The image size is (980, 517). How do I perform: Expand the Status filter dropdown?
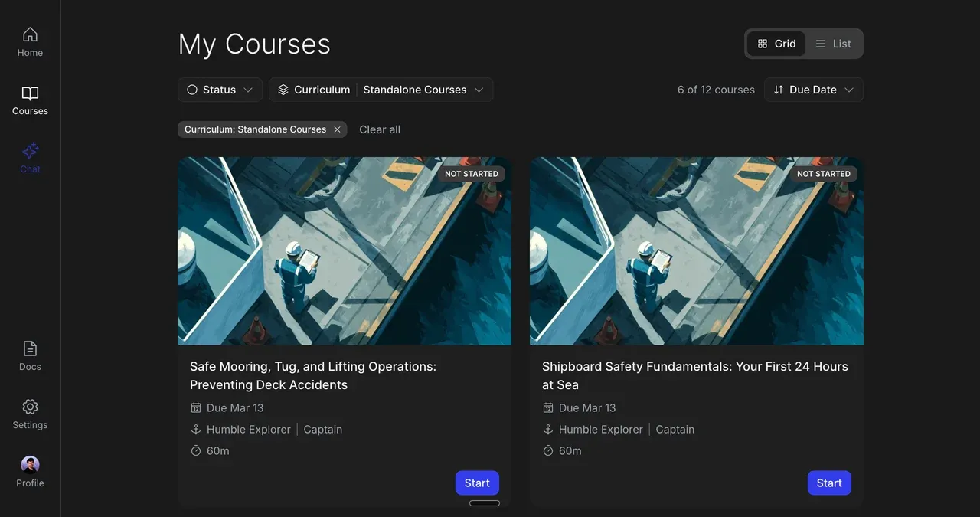(220, 90)
